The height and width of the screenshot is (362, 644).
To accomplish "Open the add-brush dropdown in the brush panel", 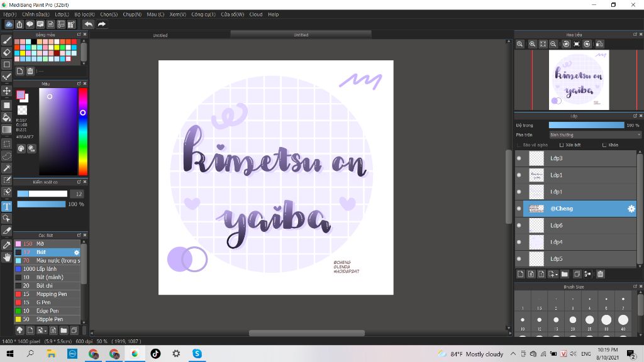I will [x=42, y=330].
